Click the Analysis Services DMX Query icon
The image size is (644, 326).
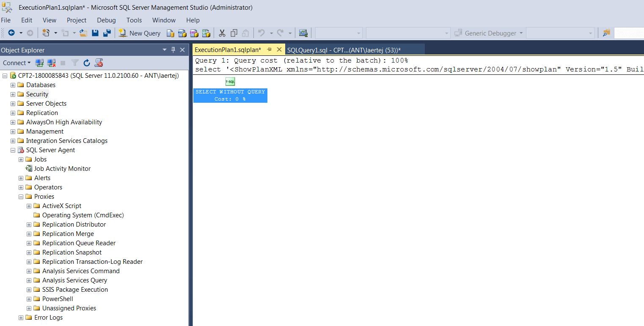tap(194, 33)
